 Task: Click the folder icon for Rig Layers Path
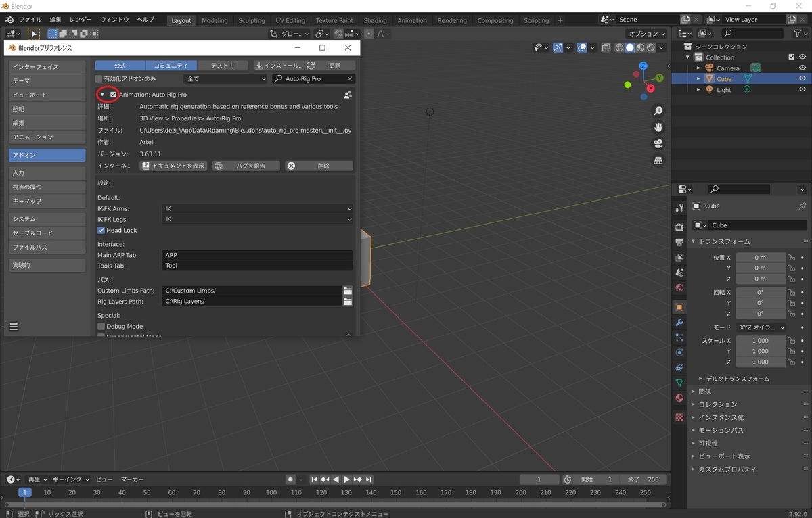click(348, 302)
